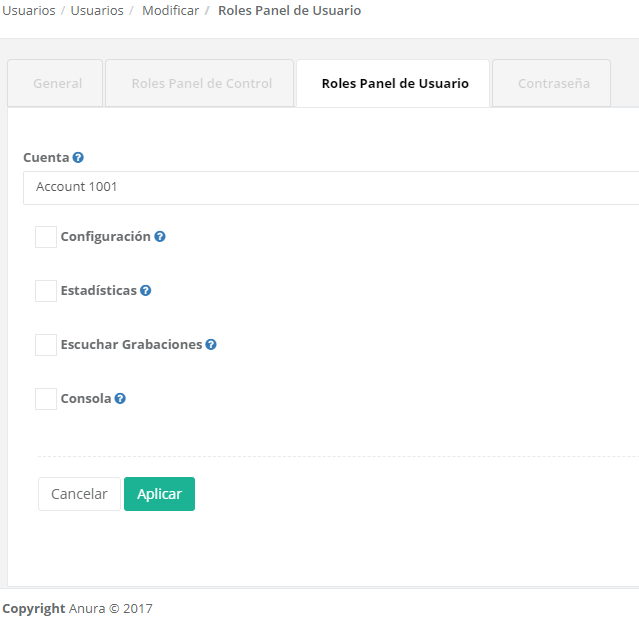Viewport: 639px width, 622px height.
Task: Toggle the Consola checkbox
Action: pos(46,399)
